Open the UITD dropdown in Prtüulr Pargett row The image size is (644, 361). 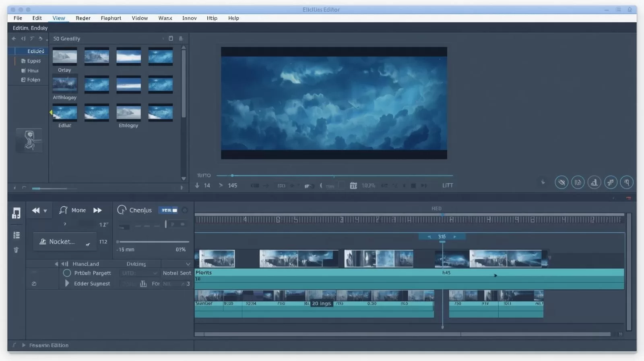pos(139,273)
